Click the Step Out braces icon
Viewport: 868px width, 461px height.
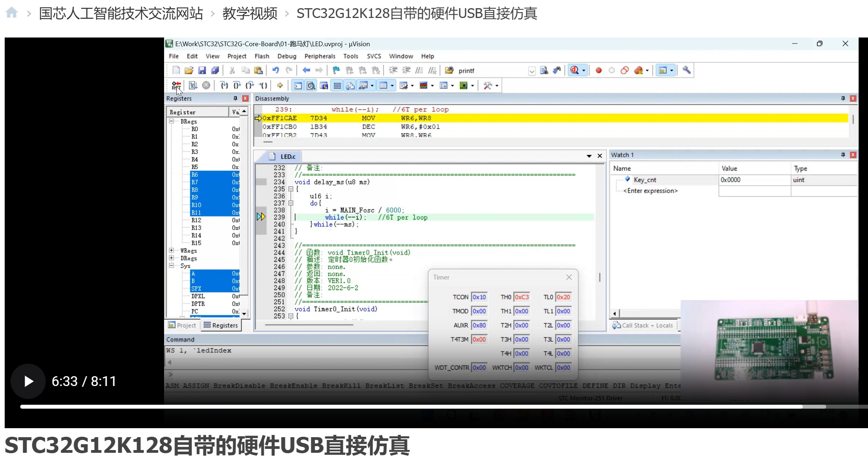(250, 85)
